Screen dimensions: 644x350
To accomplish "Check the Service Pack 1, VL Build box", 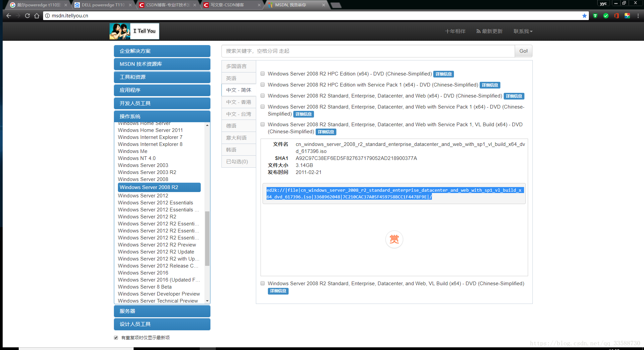I will [x=263, y=125].
